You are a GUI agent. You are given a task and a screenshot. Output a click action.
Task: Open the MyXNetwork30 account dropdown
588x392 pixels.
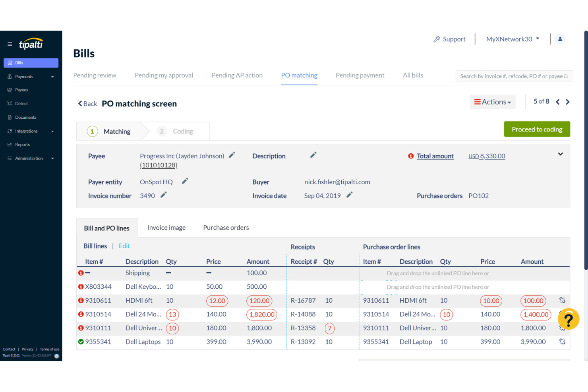[x=513, y=39]
